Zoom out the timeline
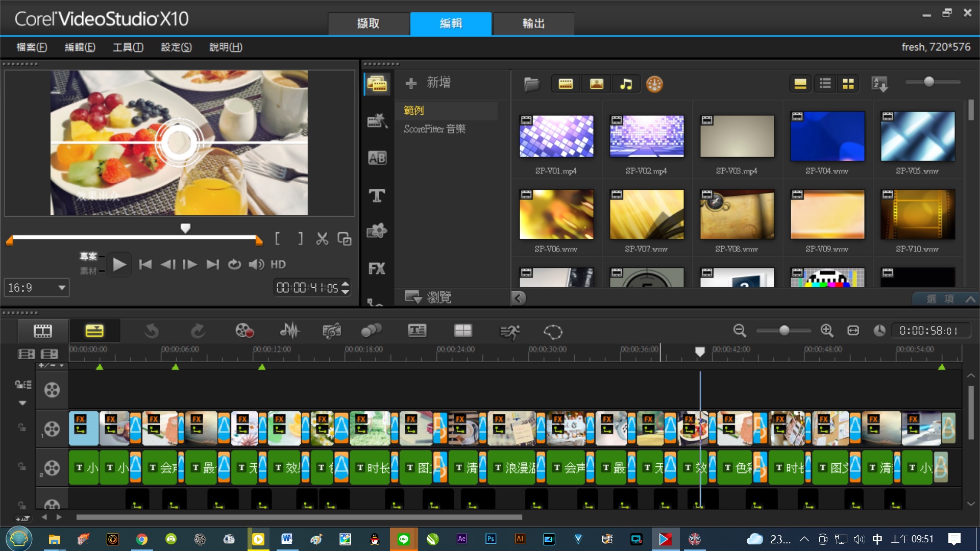 [740, 331]
